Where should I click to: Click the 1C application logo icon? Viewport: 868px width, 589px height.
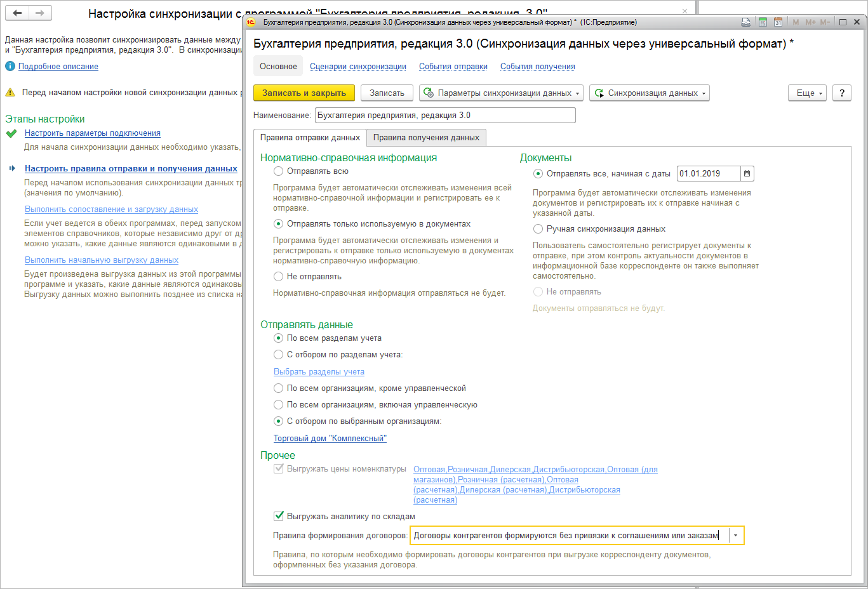point(251,22)
